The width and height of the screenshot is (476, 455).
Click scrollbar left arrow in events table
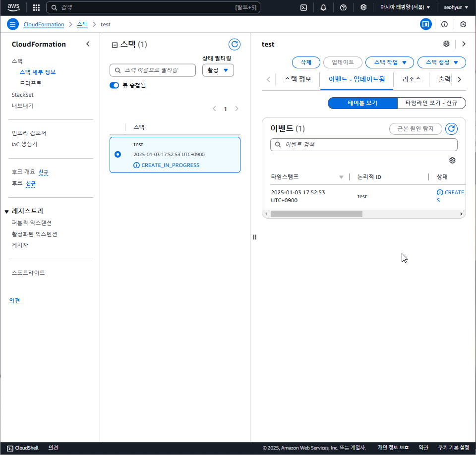point(267,214)
